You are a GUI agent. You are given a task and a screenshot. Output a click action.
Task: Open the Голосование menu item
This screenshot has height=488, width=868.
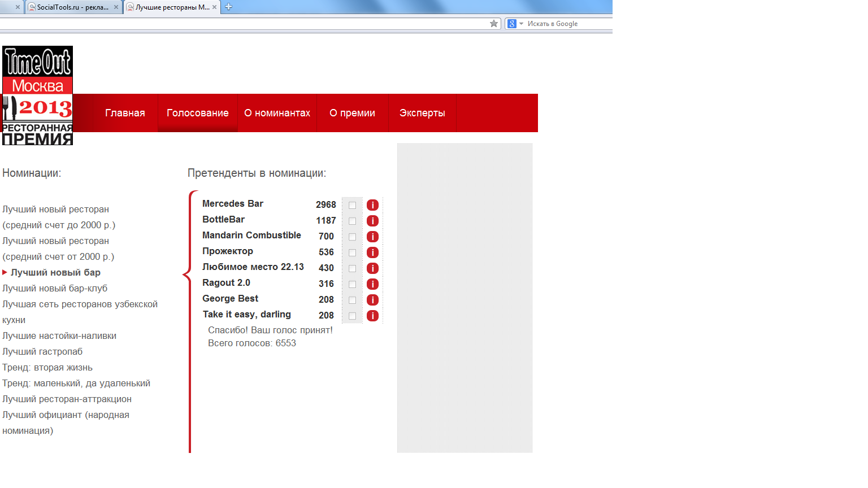(198, 113)
